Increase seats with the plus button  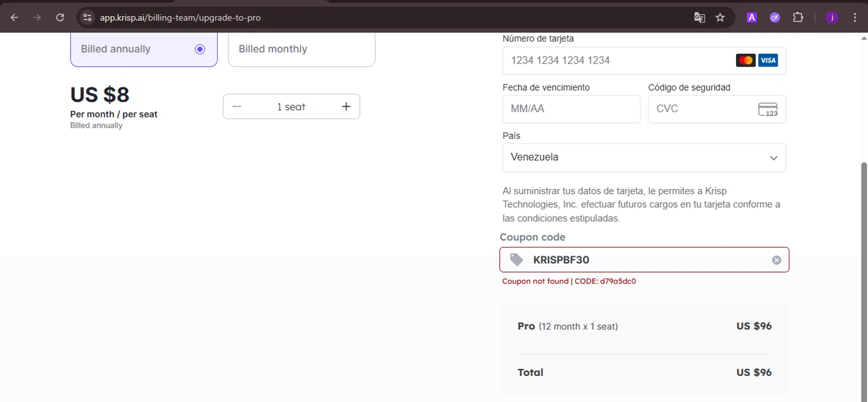click(346, 106)
